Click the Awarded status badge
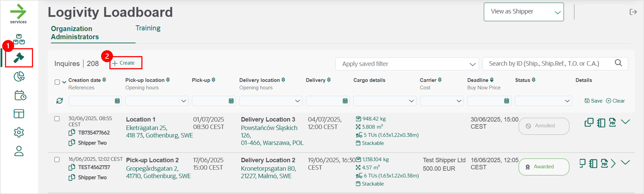This screenshot has width=644, height=194. [544, 167]
